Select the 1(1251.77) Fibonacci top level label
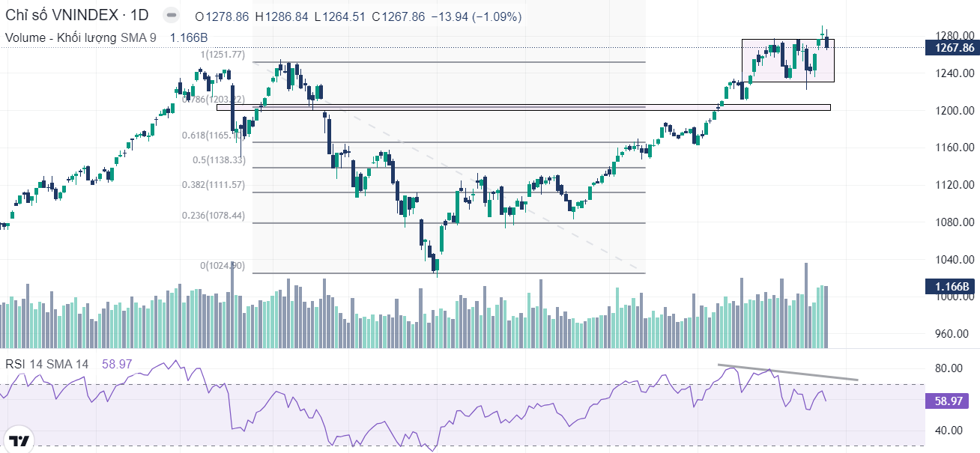The image size is (980, 453). click(222, 55)
